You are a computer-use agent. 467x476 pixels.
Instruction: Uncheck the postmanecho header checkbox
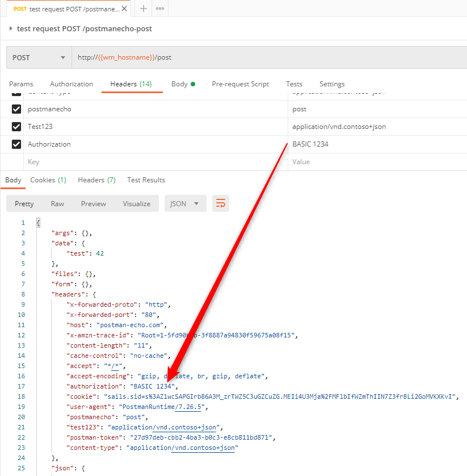16,109
